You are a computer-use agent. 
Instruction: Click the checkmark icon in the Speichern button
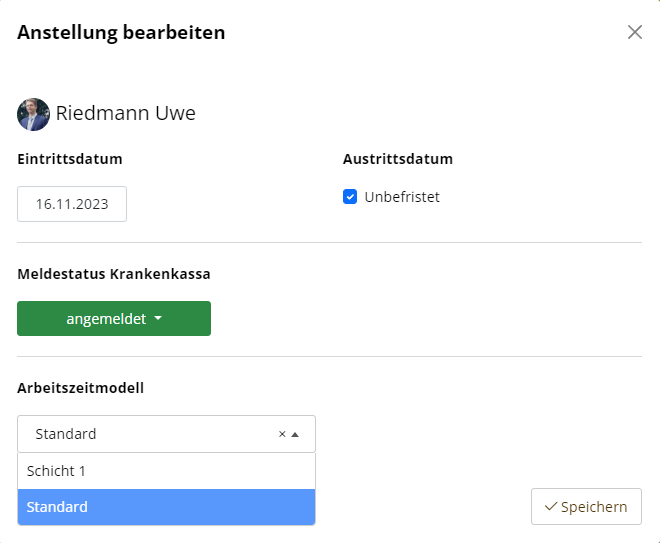(551, 506)
